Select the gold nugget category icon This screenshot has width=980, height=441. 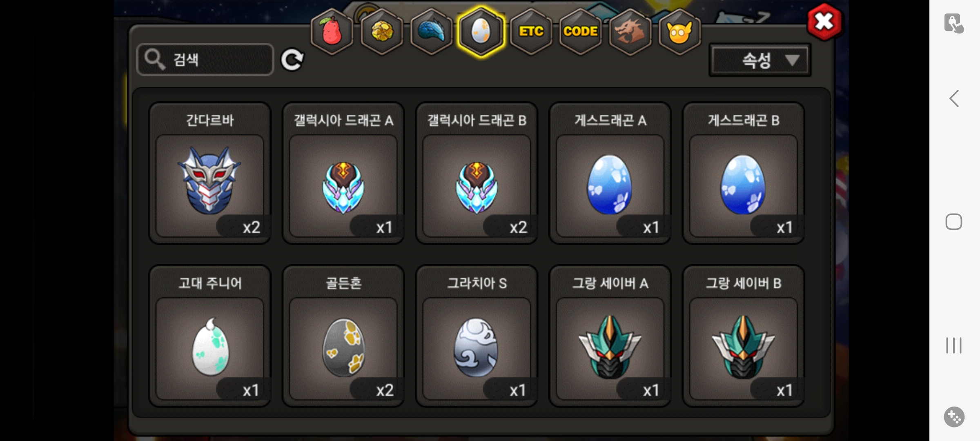click(x=382, y=32)
